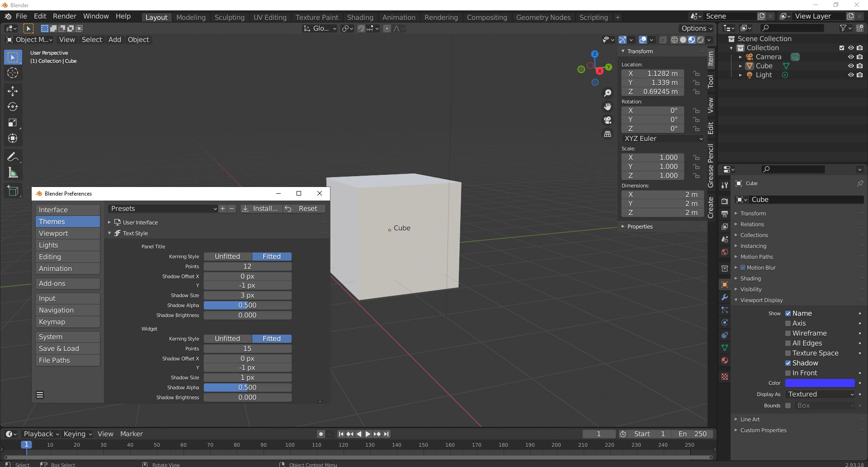Enable the Wireframe display checkbox
Image resolution: width=868 pixels, height=467 pixels.
[788, 333]
